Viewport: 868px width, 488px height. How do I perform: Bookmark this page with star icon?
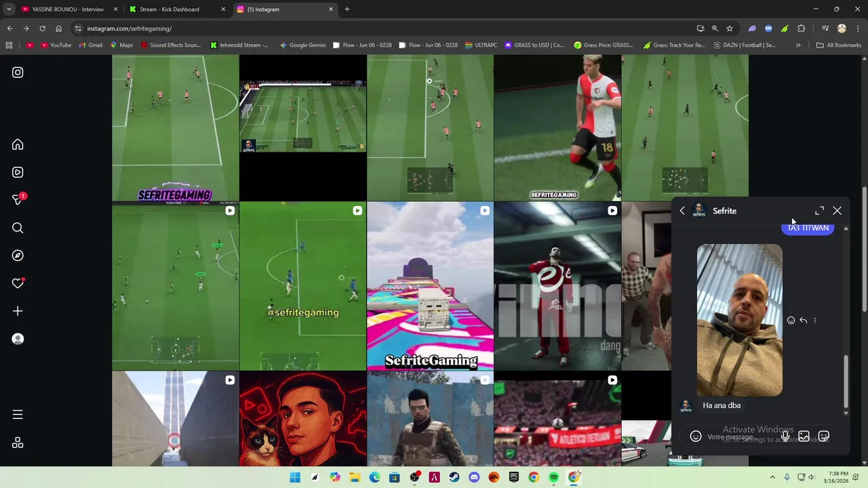[x=730, y=28]
